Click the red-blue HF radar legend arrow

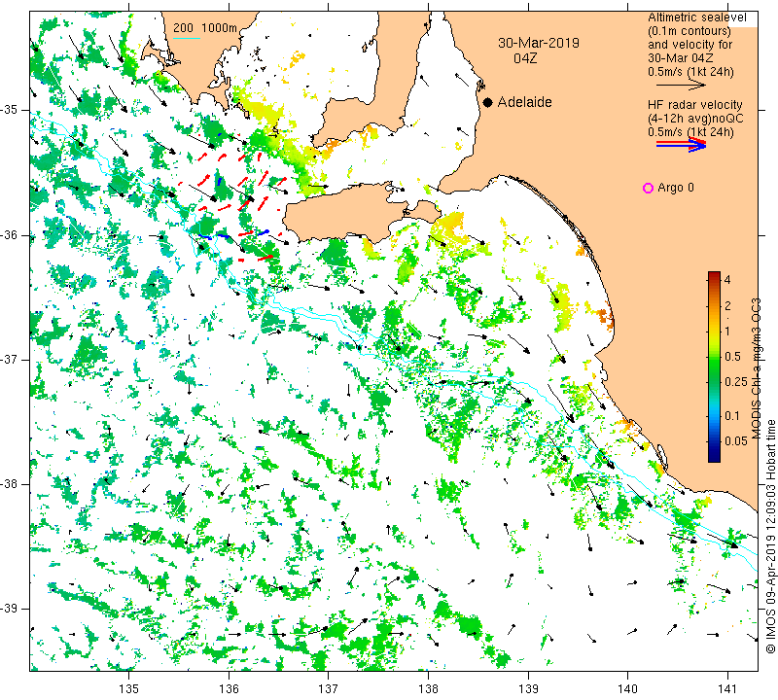pos(681,145)
